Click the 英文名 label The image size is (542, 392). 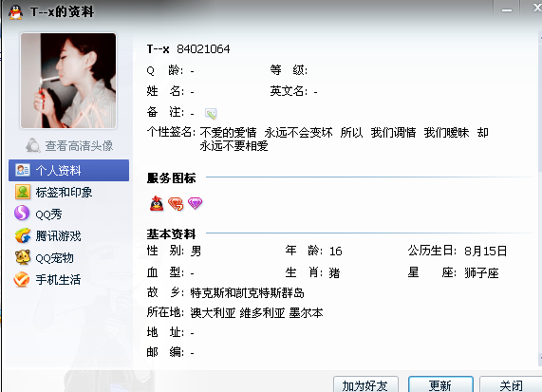tap(289, 91)
